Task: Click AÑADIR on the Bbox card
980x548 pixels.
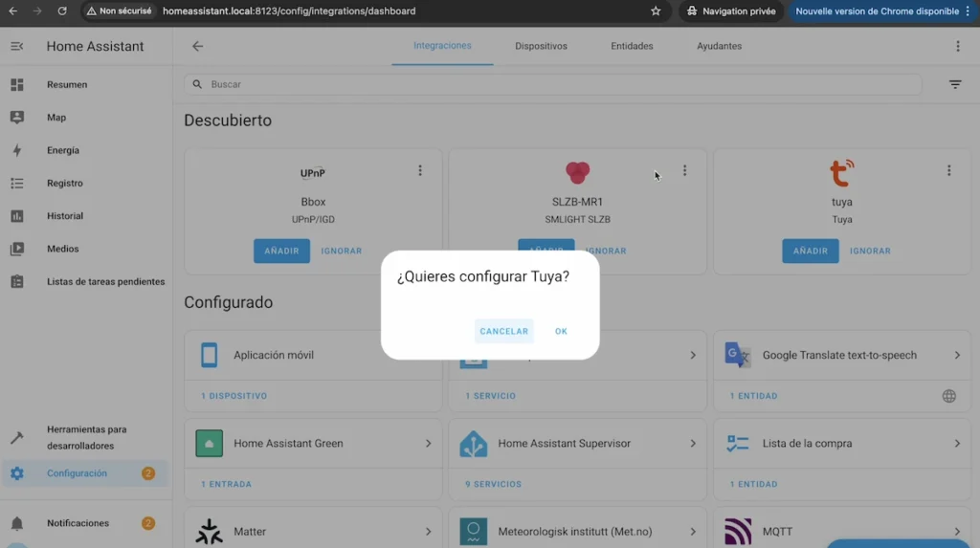Action: (281, 251)
